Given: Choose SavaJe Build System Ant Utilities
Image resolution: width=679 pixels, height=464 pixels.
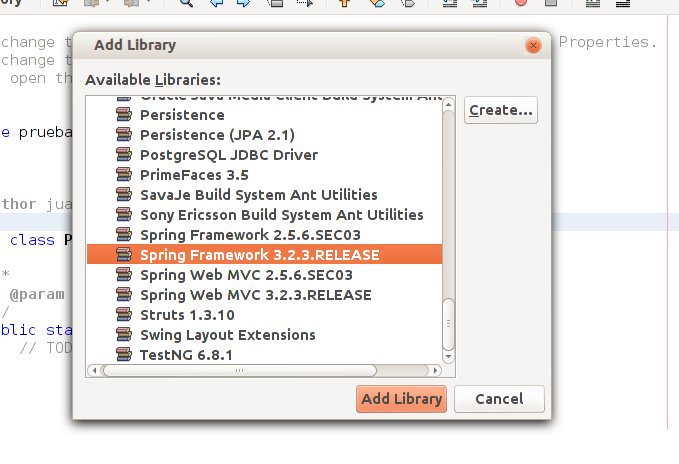Looking at the screenshot, I should coord(264,194).
